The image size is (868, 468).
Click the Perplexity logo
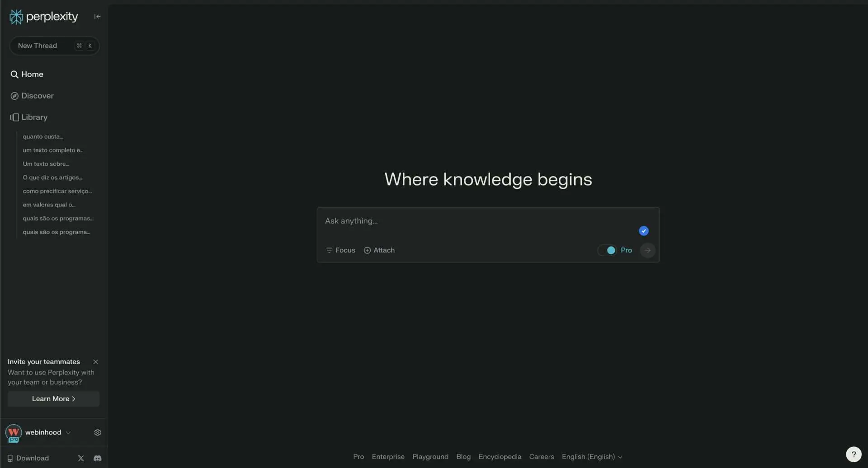(44, 17)
